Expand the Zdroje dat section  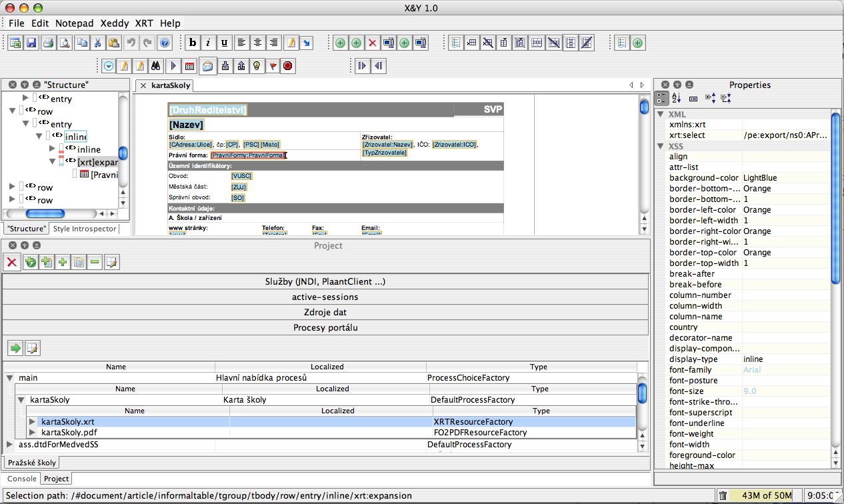325,312
